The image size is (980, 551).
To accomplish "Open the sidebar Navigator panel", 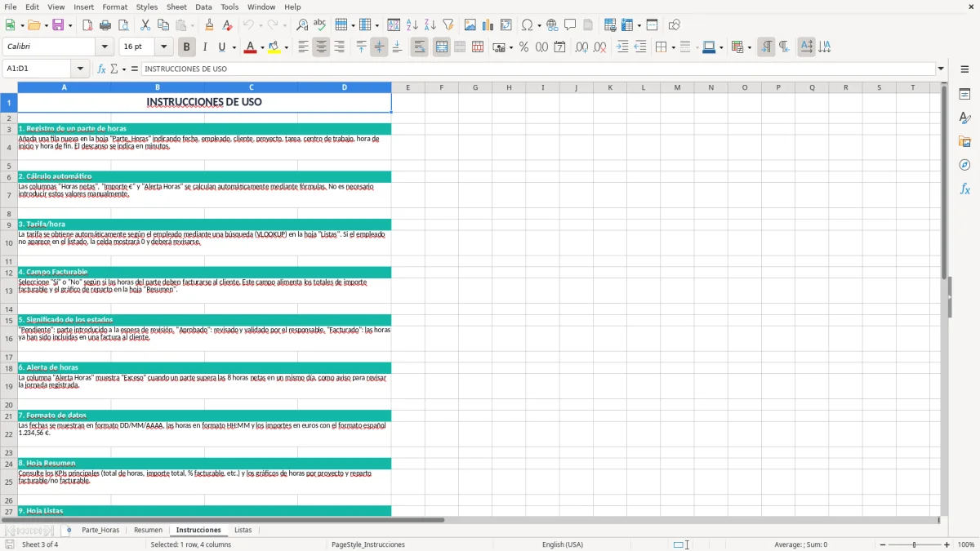I will 964,165.
